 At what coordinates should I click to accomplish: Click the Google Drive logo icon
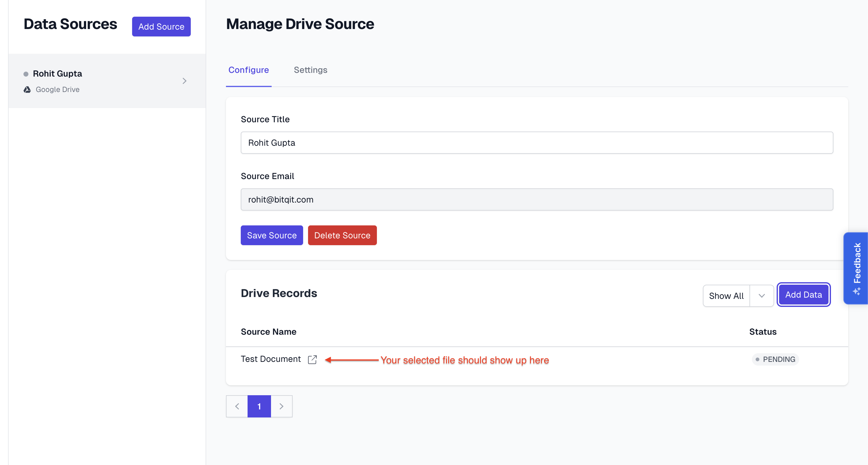click(x=27, y=90)
